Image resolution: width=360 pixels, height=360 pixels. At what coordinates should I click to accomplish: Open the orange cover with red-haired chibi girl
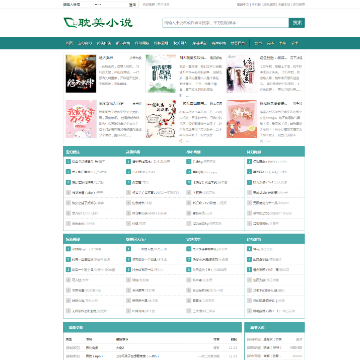coord(242,119)
